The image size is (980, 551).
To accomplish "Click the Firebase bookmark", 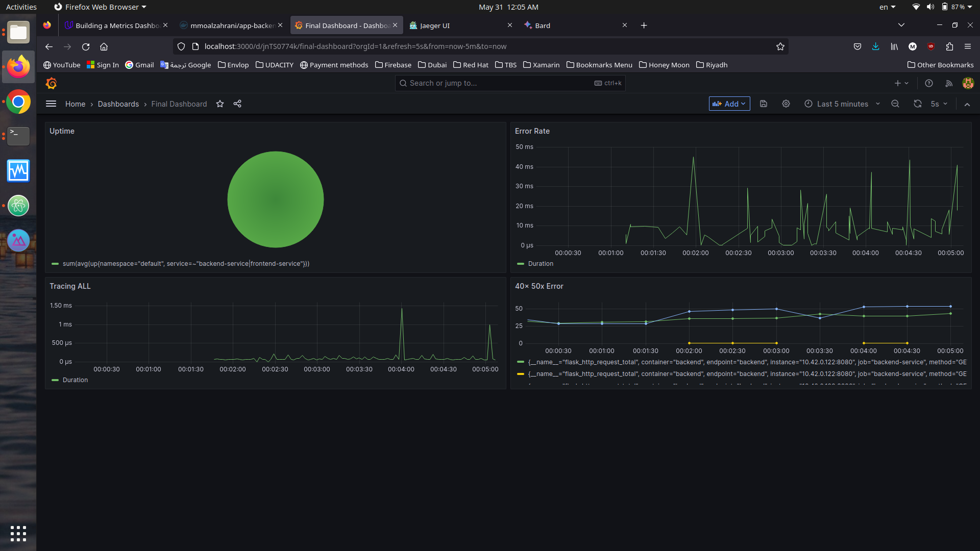I will (393, 65).
